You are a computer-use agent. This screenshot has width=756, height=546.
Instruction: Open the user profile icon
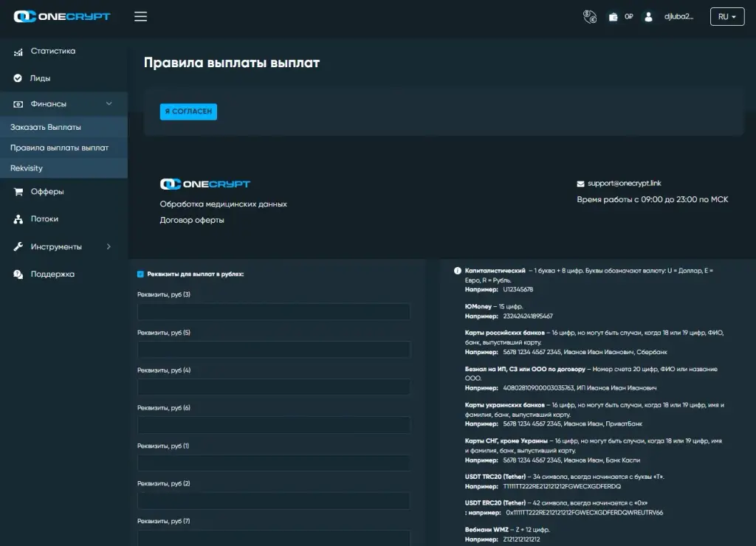[x=648, y=17]
